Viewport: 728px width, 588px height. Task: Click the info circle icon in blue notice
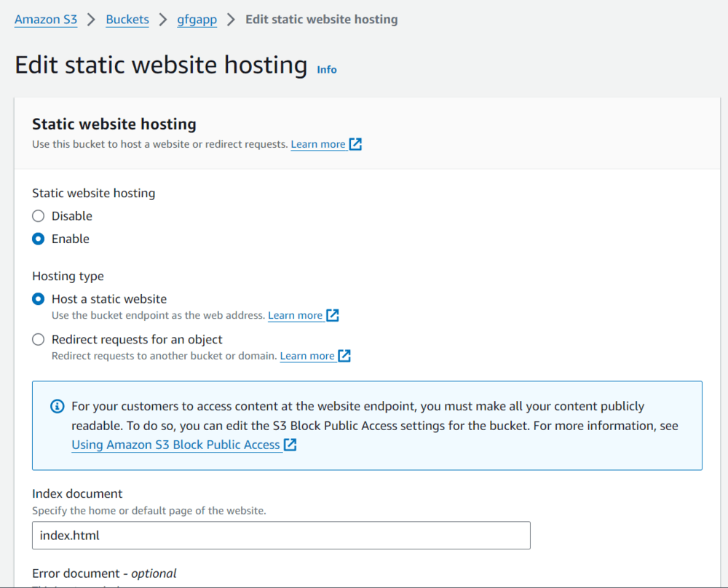point(57,406)
